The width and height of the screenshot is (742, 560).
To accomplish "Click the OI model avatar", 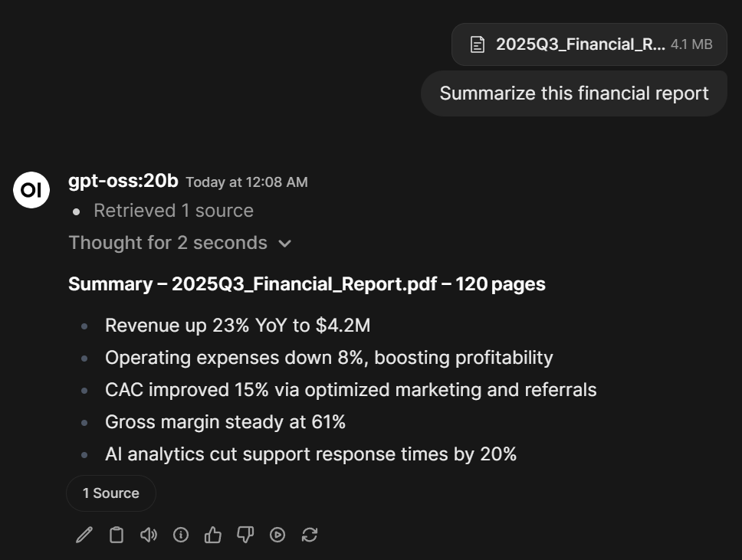I will [x=31, y=190].
